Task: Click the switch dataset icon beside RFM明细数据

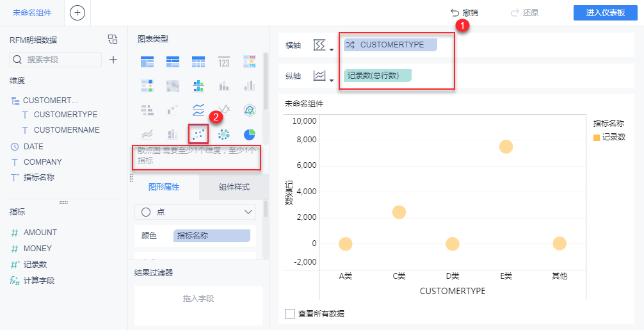Action: click(113, 39)
